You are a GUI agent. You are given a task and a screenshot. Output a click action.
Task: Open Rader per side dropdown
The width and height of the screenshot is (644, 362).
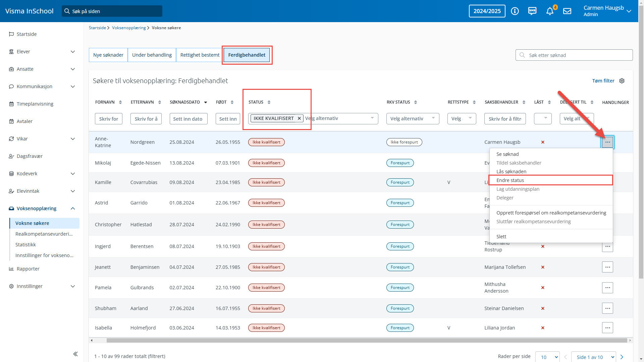(547, 357)
